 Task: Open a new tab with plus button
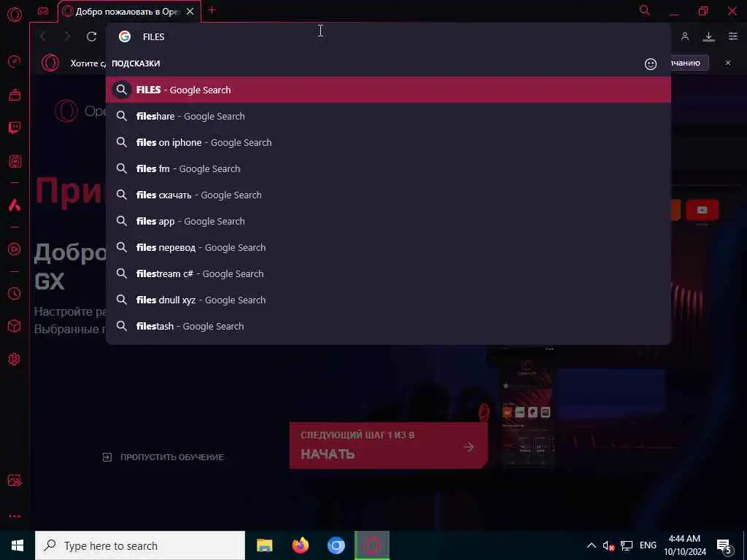[212, 10]
